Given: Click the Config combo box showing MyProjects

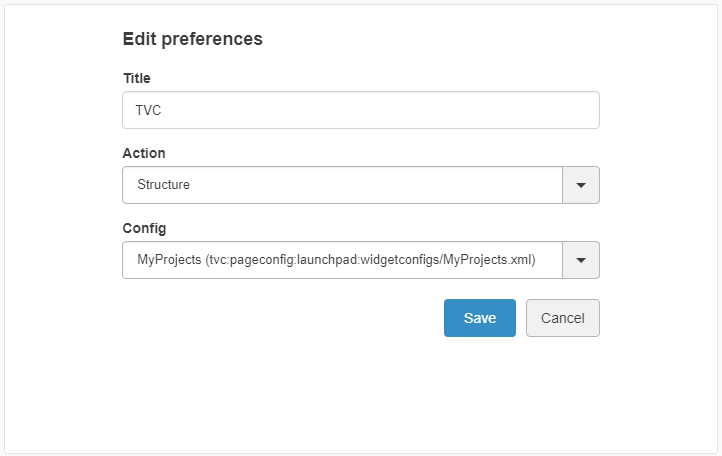Looking at the screenshot, I should click(x=342, y=260).
